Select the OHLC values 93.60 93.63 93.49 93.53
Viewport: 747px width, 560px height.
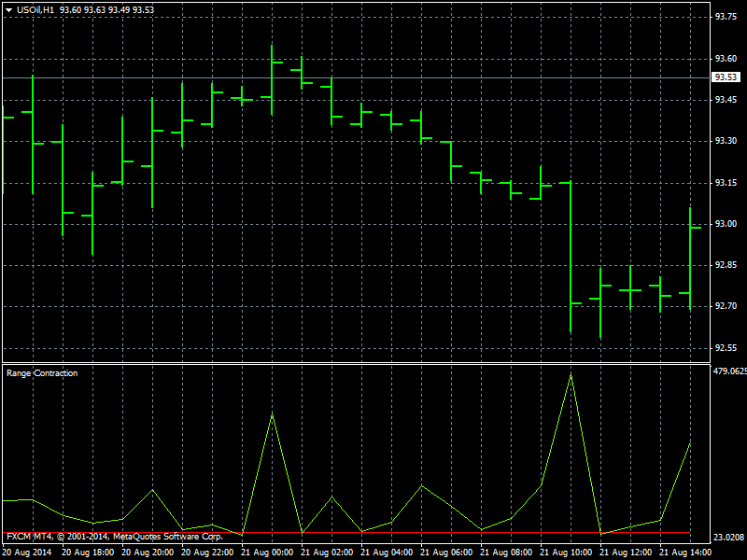click(107, 10)
